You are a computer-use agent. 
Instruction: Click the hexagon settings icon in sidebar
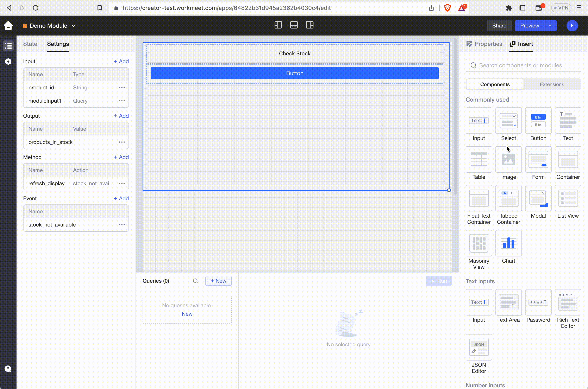coord(8,62)
